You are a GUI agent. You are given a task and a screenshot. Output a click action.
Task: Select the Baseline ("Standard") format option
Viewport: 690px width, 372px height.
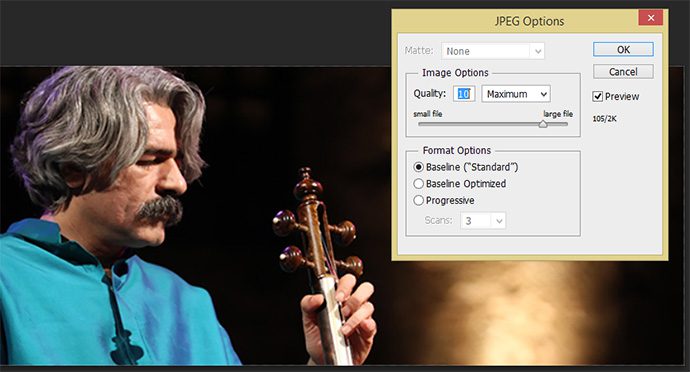418,167
